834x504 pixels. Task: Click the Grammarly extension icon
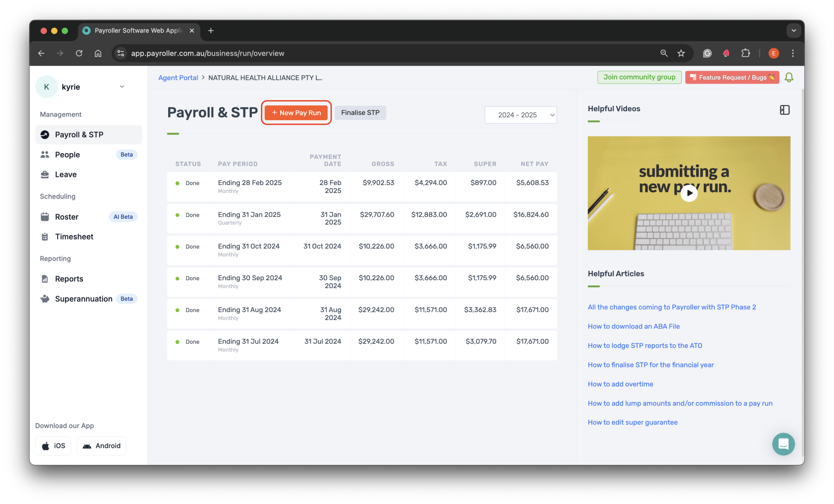click(x=707, y=53)
